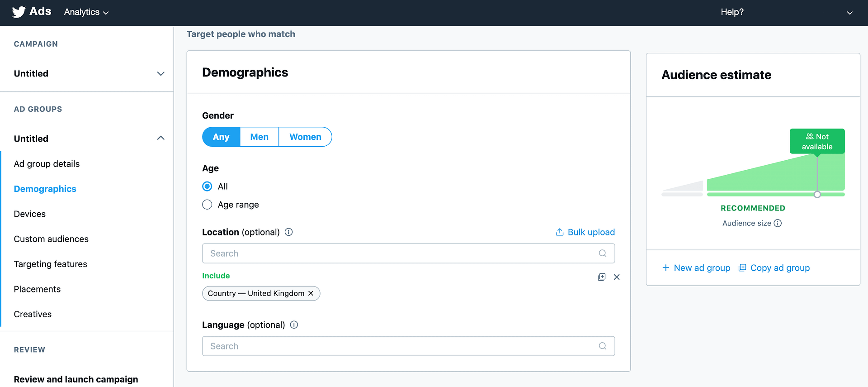Focus the Language search field

(408, 346)
